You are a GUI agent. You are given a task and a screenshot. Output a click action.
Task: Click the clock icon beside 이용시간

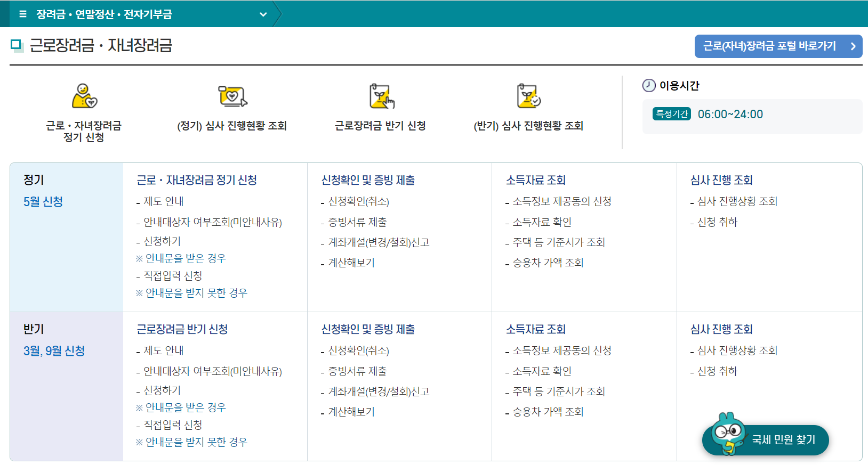click(649, 85)
